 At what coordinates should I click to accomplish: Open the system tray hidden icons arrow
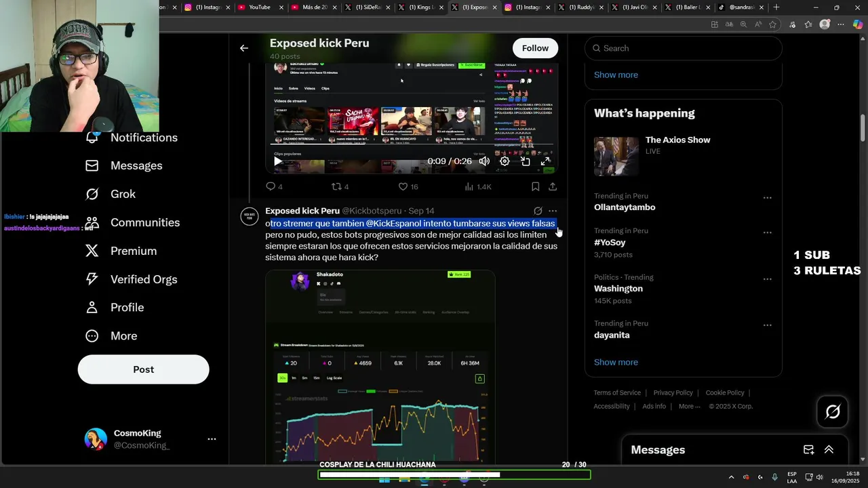pos(731,477)
